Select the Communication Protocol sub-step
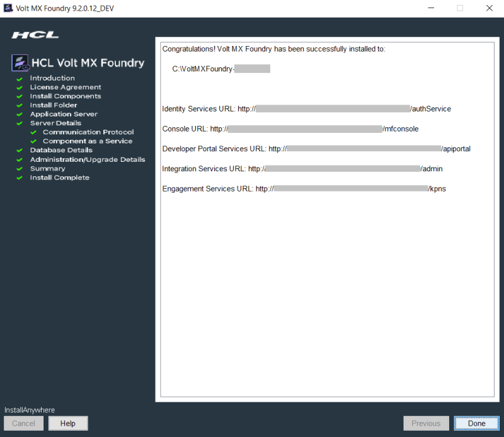 click(x=88, y=132)
